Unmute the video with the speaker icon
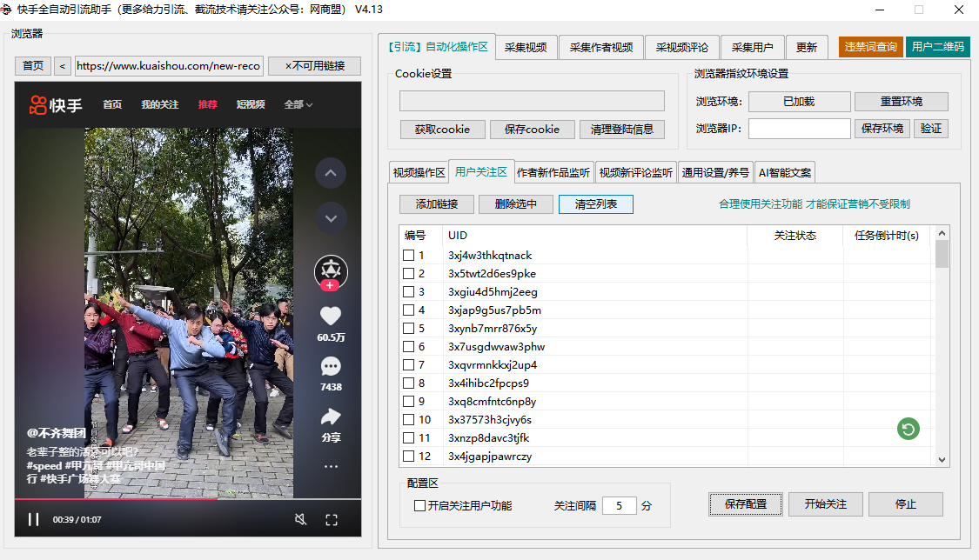The height and width of the screenshot is (560, 979). pyautogui.click(x=300, y=519)
